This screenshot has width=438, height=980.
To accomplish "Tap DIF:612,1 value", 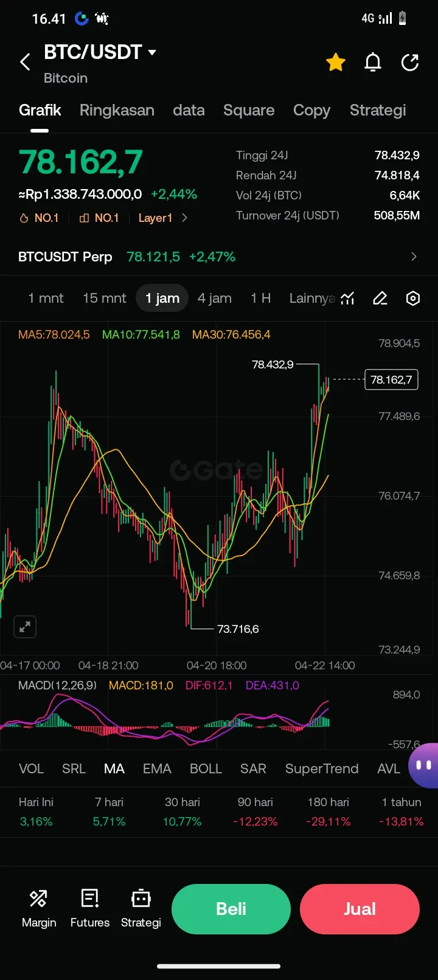I will coord(209,685).
